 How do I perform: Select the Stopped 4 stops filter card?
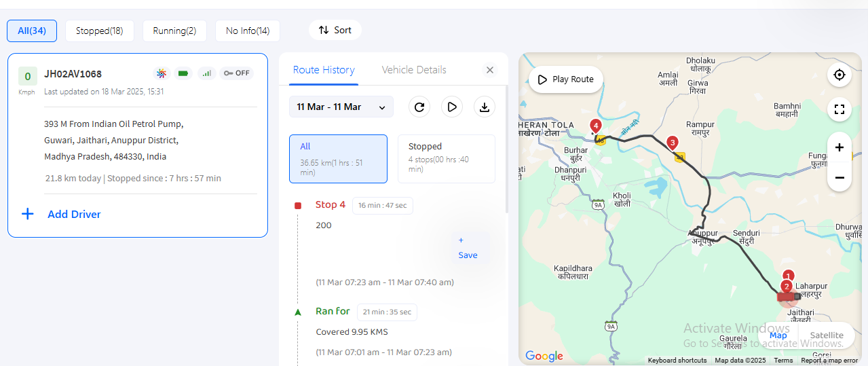[x=447, y=159]
